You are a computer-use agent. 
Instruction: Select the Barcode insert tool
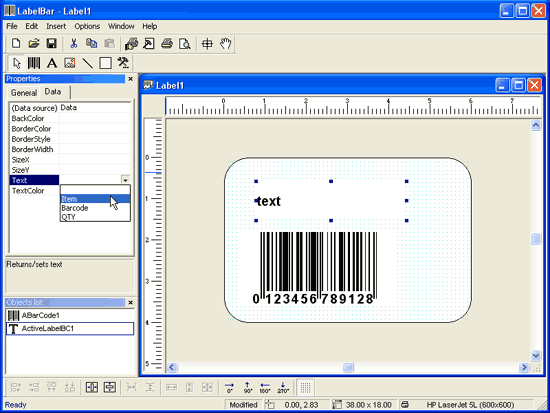34,63
